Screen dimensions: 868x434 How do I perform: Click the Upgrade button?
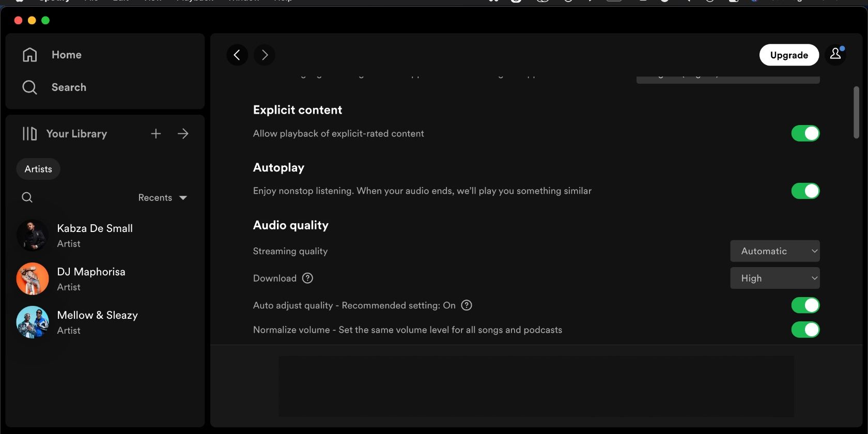coord(789,55)
